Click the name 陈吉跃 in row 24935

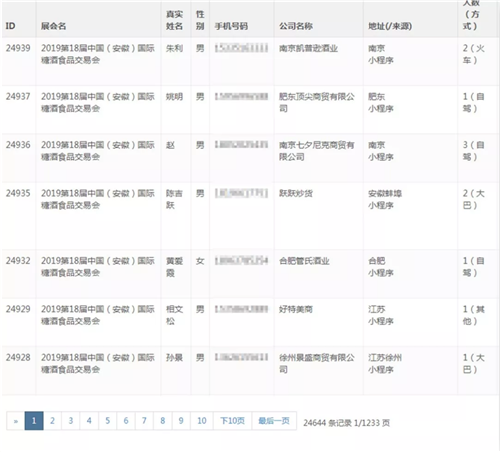pyautogui.click(x=174, y=199)
